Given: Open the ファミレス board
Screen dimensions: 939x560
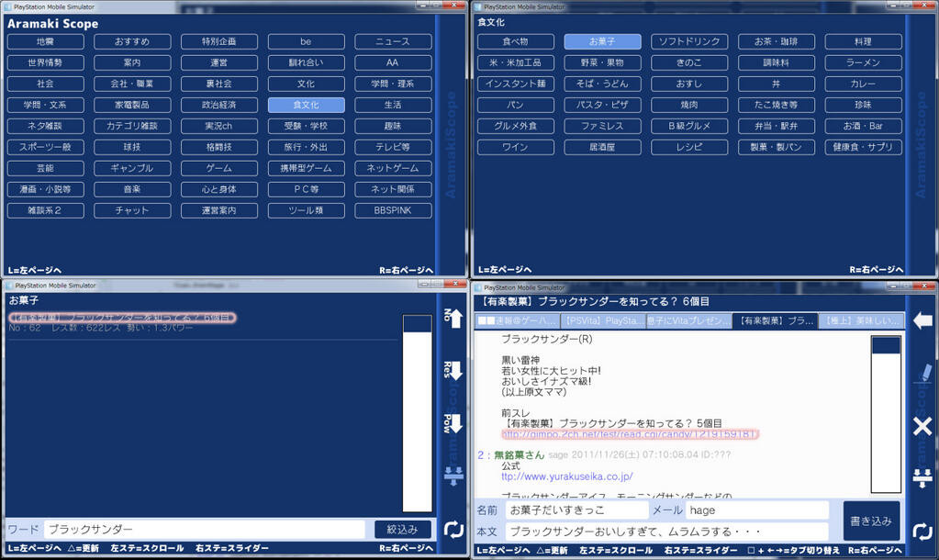Looking at the screenshot, I should [602, 127].
